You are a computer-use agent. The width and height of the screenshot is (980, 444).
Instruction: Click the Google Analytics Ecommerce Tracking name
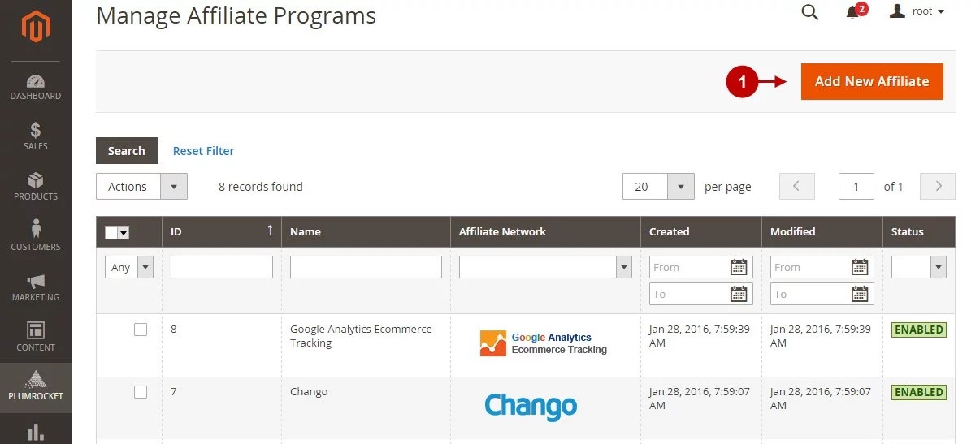[x=361, y=336]
